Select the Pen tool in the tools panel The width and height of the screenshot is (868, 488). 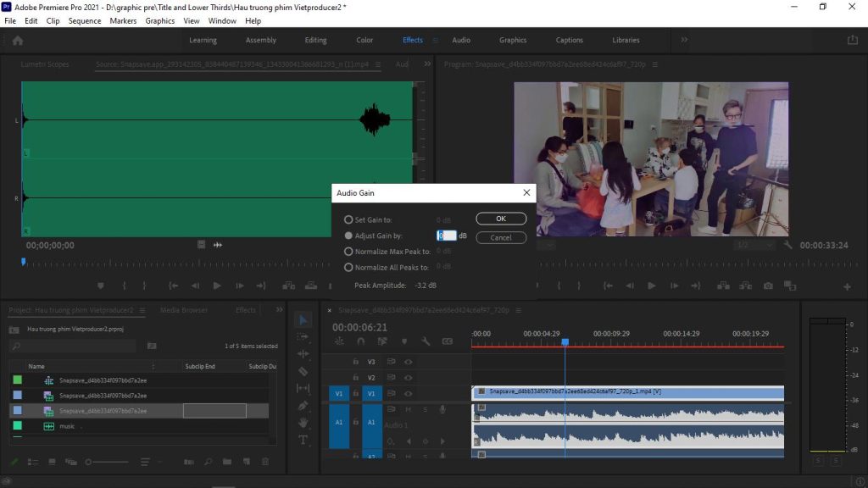point(303,406)
